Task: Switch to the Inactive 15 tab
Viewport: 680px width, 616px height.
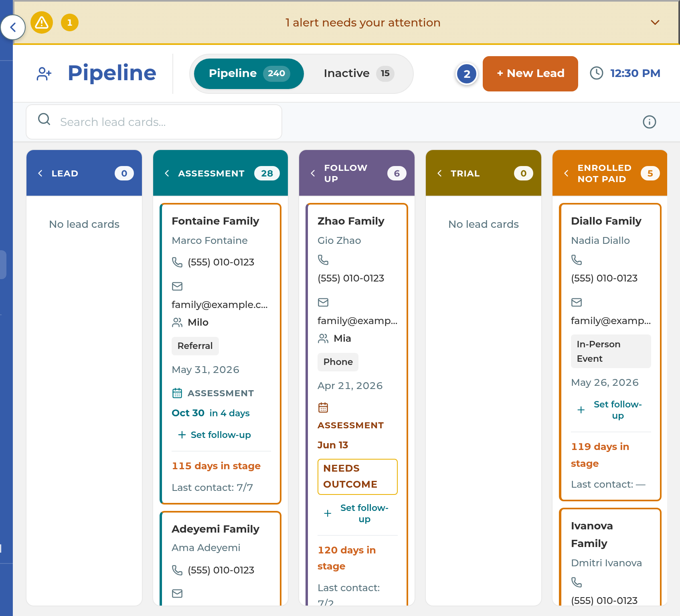Action: coord(358,73)
